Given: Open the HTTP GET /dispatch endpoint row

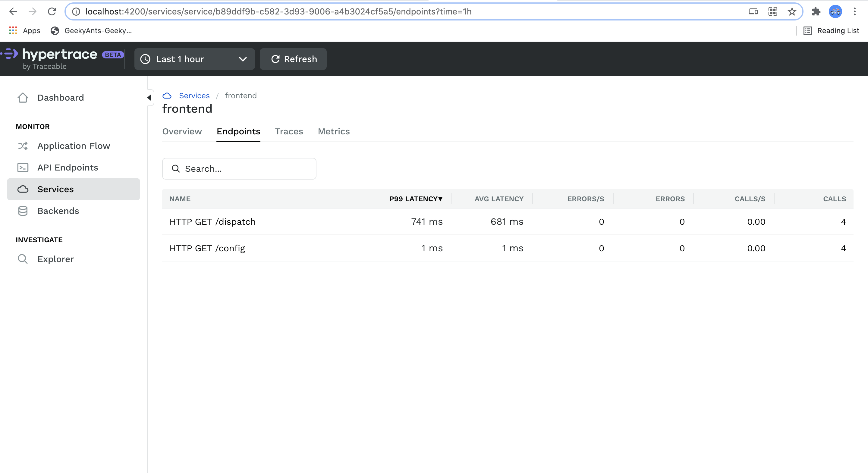Looking at the screenshot, I should (x=212, y=222).
